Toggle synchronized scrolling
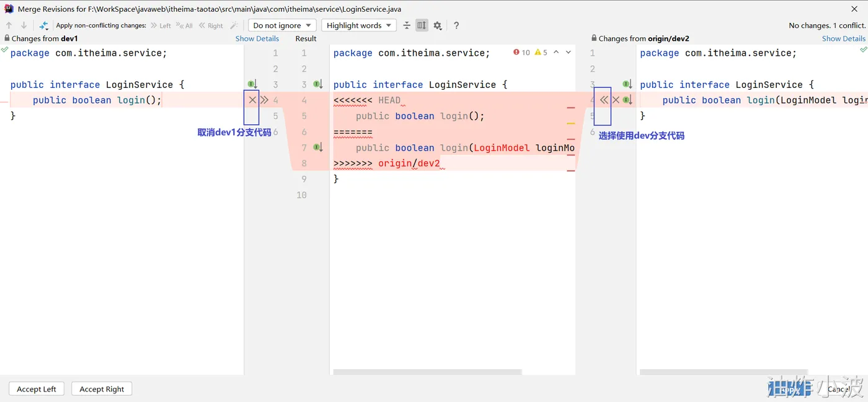 pyautogui.click(x=422, y=25)
